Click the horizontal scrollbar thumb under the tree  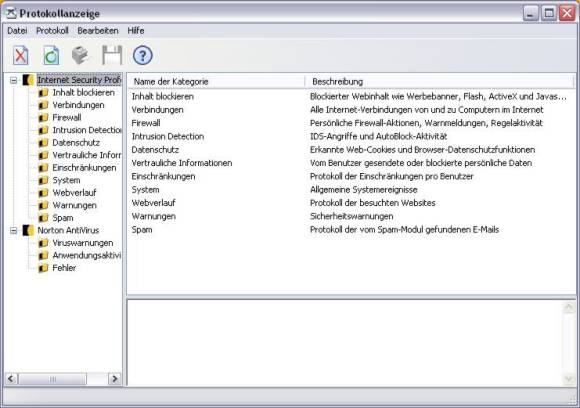click(52, 379)
